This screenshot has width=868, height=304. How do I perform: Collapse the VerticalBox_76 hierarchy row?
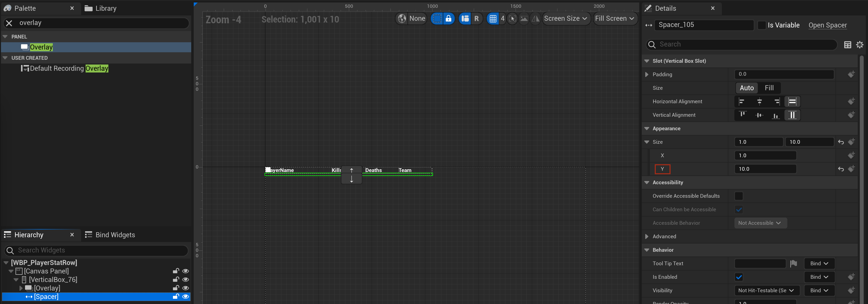coord(16,279)
